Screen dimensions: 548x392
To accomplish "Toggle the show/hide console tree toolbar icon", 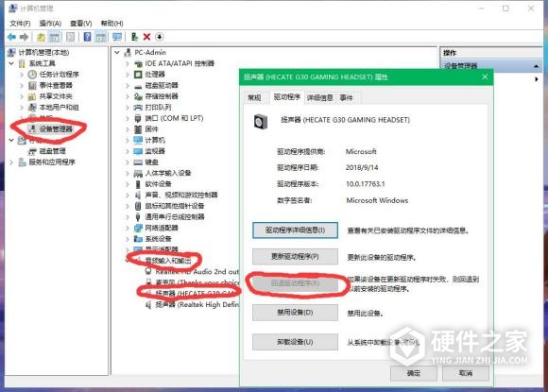I will [54, 37].
